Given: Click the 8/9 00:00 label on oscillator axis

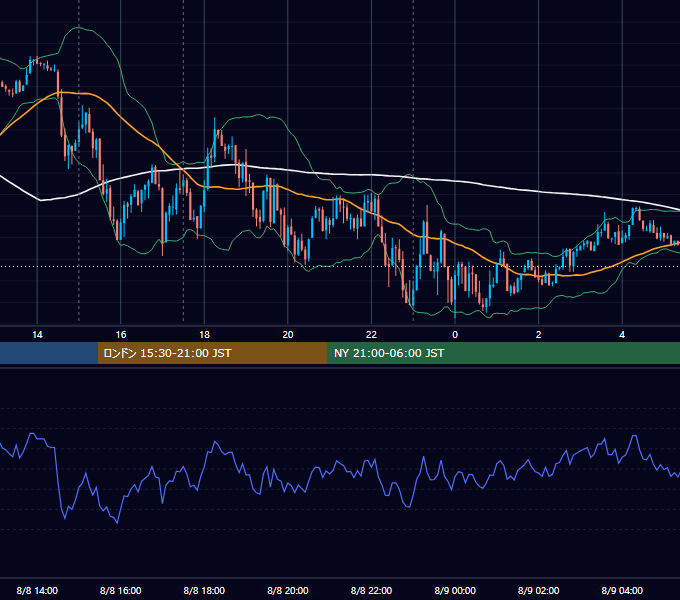Looking at the screenshot, I should click(x=455, y=590).
